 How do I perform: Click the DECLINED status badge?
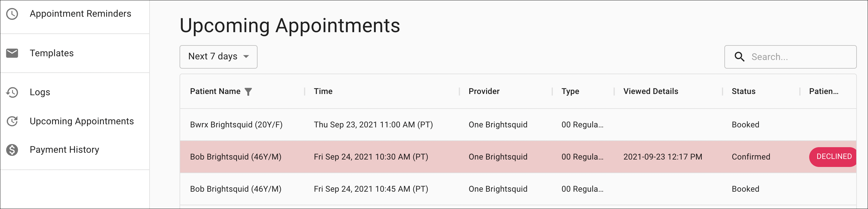click(833, 157)
